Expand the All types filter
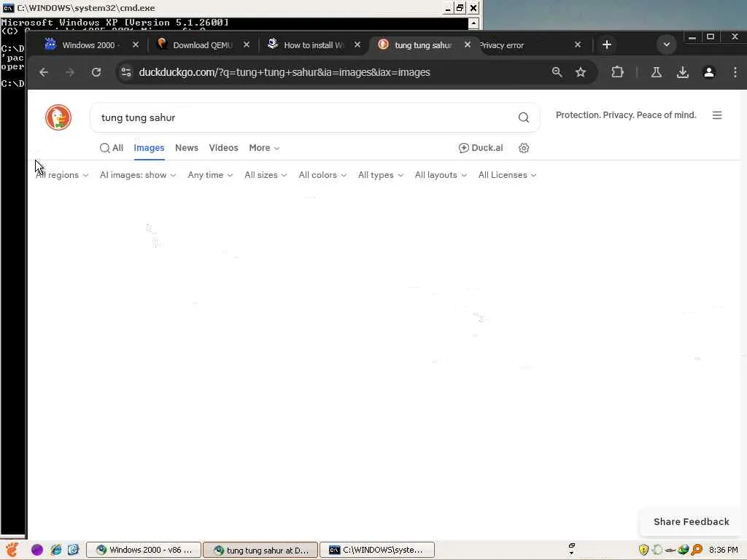This screenshot has height=560, width=747. pyautogui.click(x=381, y=175)
